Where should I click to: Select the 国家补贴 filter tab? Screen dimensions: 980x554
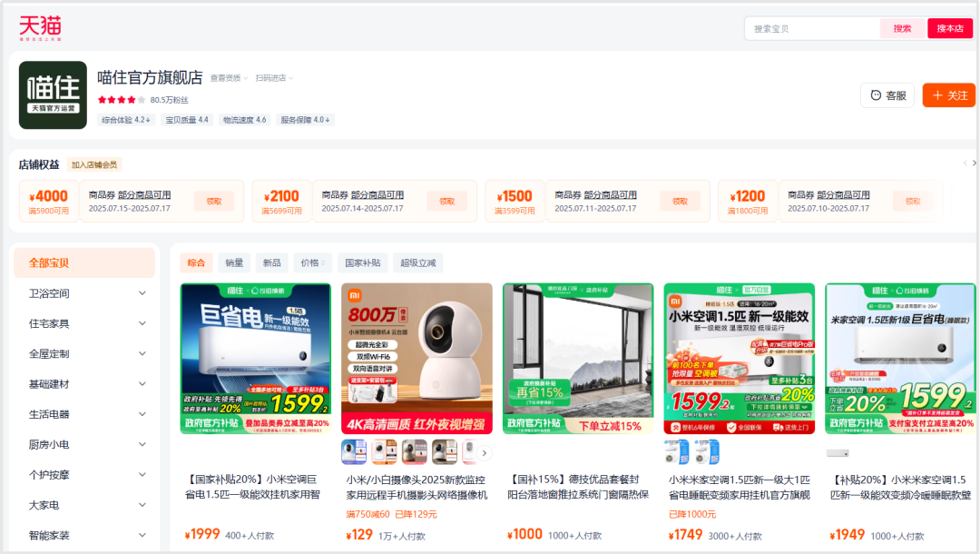(361, 263)
